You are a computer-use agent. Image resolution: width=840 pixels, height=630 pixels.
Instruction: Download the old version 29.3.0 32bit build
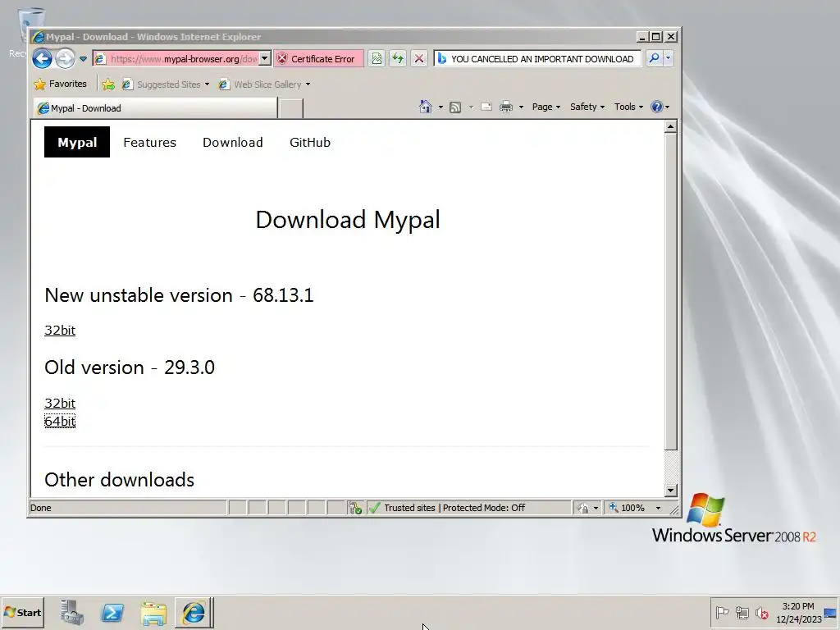coord(60,403)
